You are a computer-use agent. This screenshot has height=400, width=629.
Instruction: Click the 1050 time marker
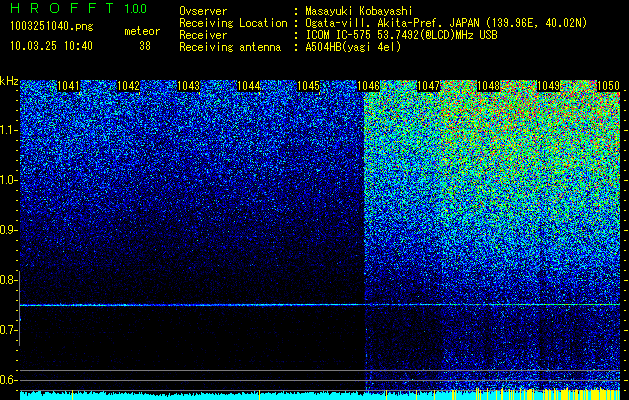pos(608,86)
